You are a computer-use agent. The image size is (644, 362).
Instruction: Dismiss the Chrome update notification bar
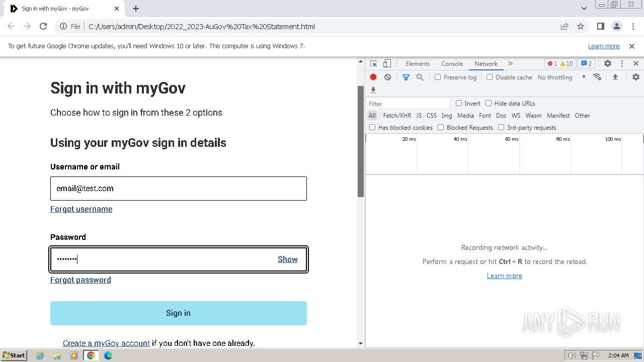[x=632, y=46]
